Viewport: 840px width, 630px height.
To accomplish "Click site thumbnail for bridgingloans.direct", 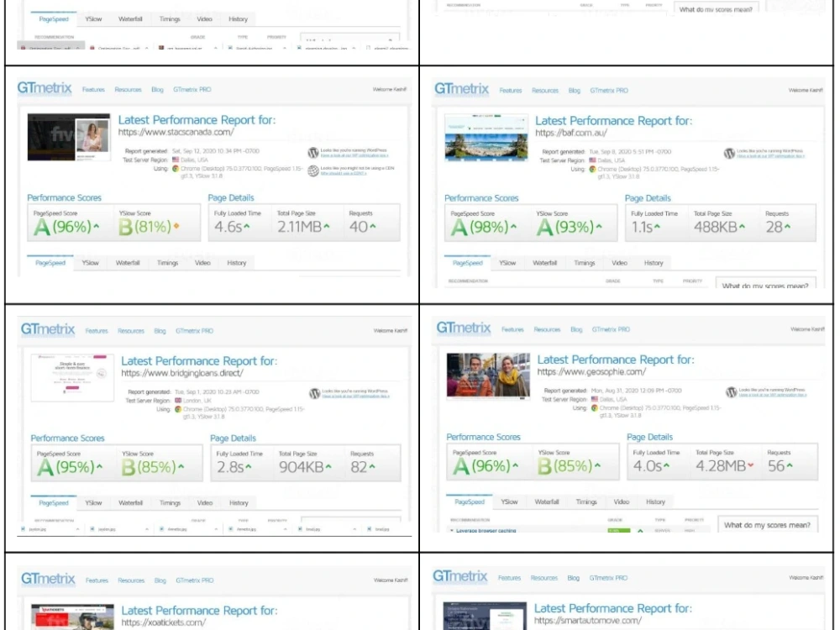I will [x=72, y=377].
